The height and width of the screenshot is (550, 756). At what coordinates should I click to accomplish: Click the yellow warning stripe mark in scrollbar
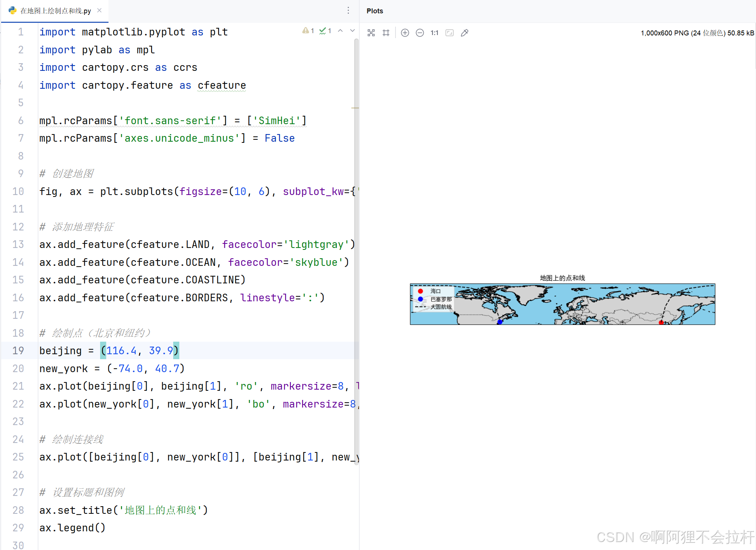(x=355, y=108)
